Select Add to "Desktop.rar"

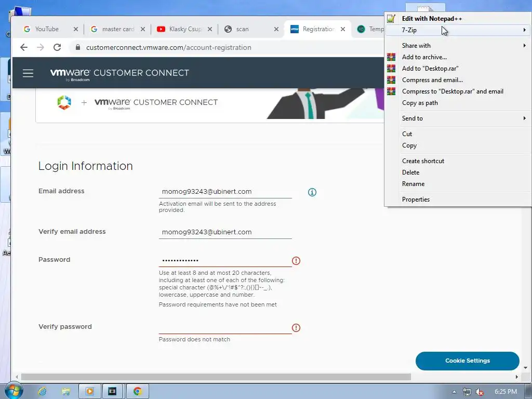(x=458, y=69)
